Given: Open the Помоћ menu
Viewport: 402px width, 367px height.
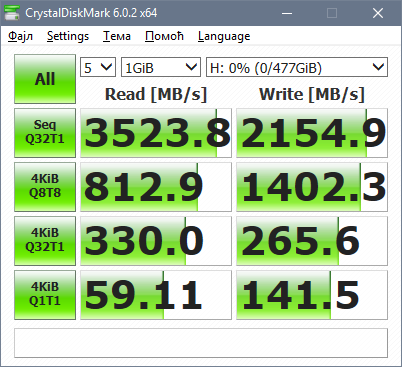Looking at the screenshot, I should coord(164,36).
